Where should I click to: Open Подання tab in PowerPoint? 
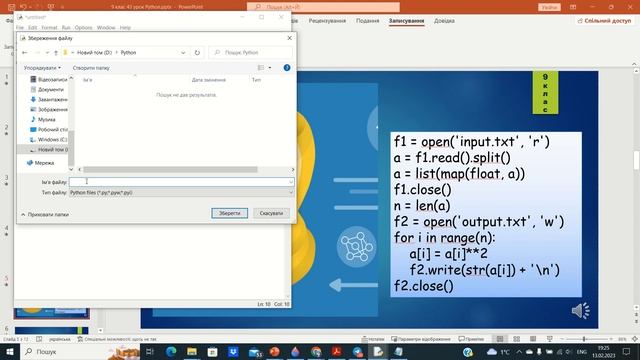(367, 20)
